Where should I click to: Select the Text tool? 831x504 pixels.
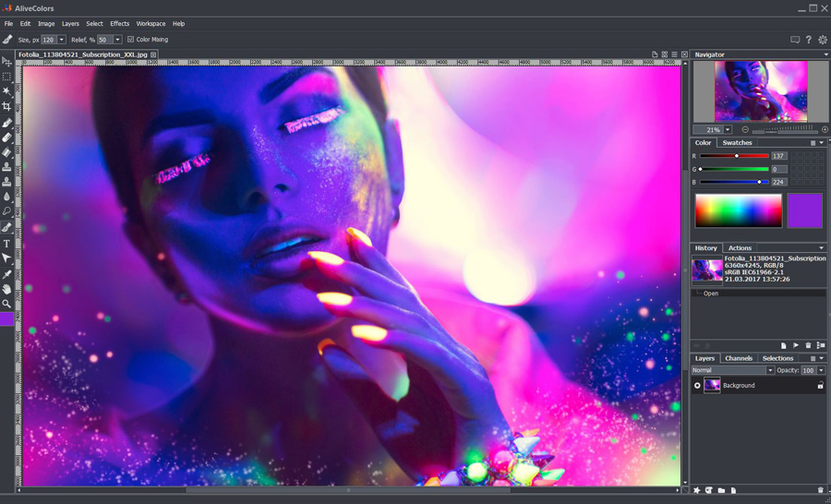click(x=6, y=244)
